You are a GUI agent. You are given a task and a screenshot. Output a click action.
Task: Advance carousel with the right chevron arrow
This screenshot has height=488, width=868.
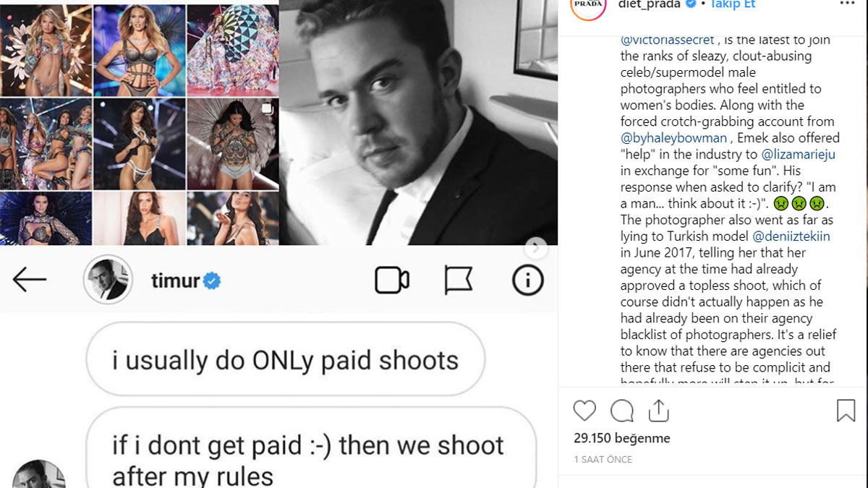click(x=536, y=247)
